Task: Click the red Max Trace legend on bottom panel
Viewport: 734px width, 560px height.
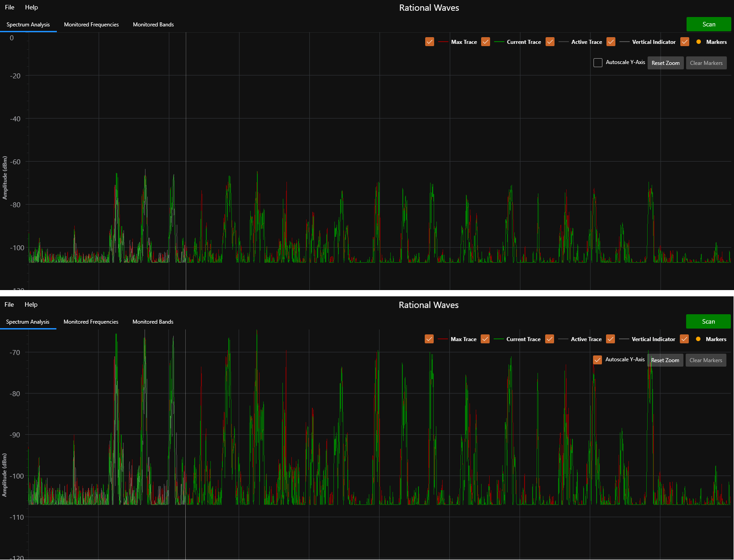Action: tap(443, 339)
